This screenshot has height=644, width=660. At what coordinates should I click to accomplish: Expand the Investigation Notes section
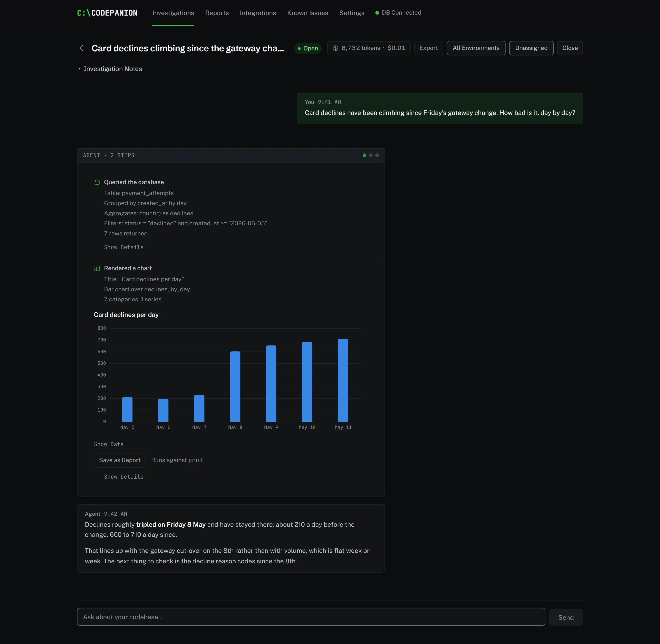(x=110, y=69)
